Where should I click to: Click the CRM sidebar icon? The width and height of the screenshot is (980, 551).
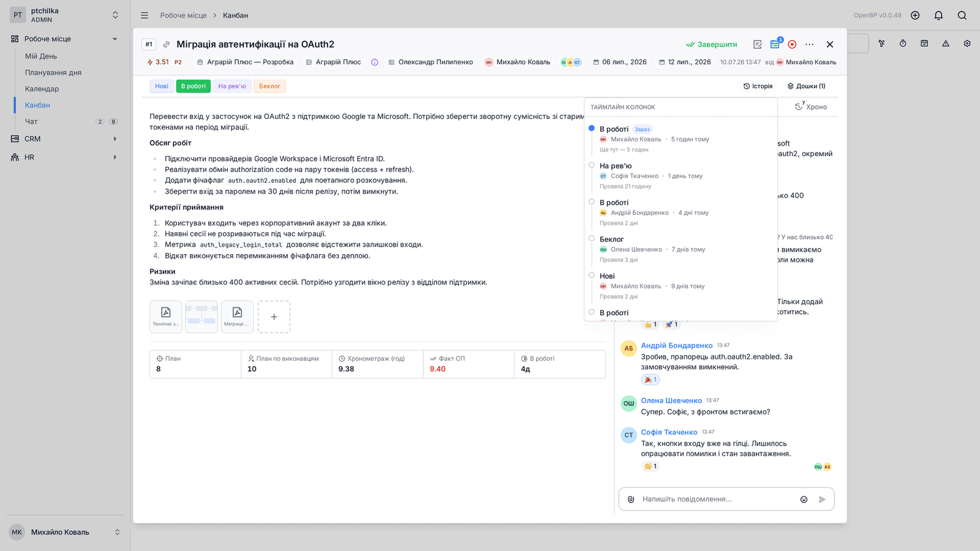[15, 139]
